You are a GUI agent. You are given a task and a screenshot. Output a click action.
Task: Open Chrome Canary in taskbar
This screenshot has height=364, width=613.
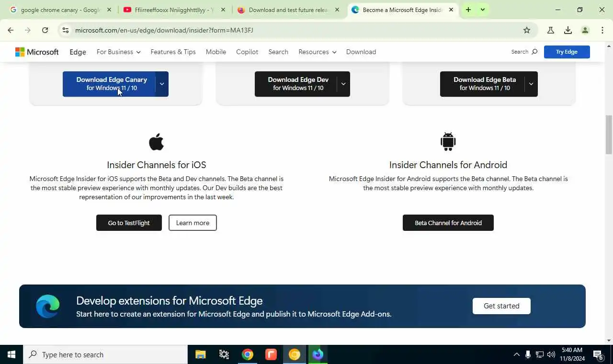[294, 354]
